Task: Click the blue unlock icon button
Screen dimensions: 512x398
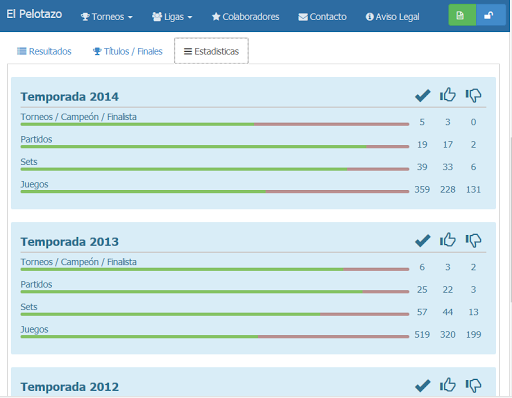Action: click(x=491, y=15)
